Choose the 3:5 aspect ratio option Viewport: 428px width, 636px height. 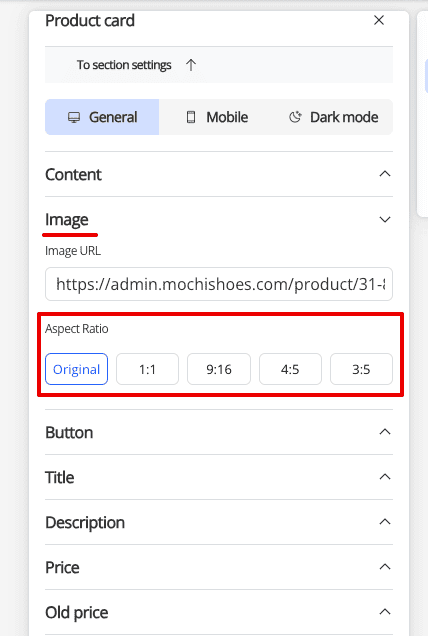361,369
